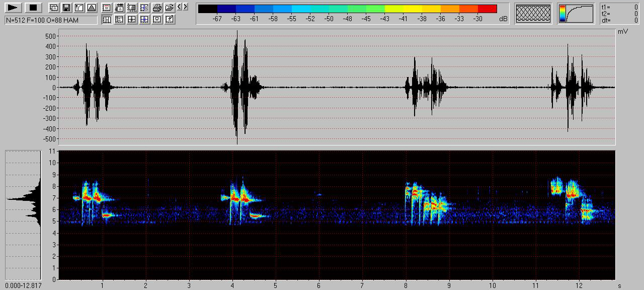Toggle the pressed first icon in second toolbar row

point(107,20)
